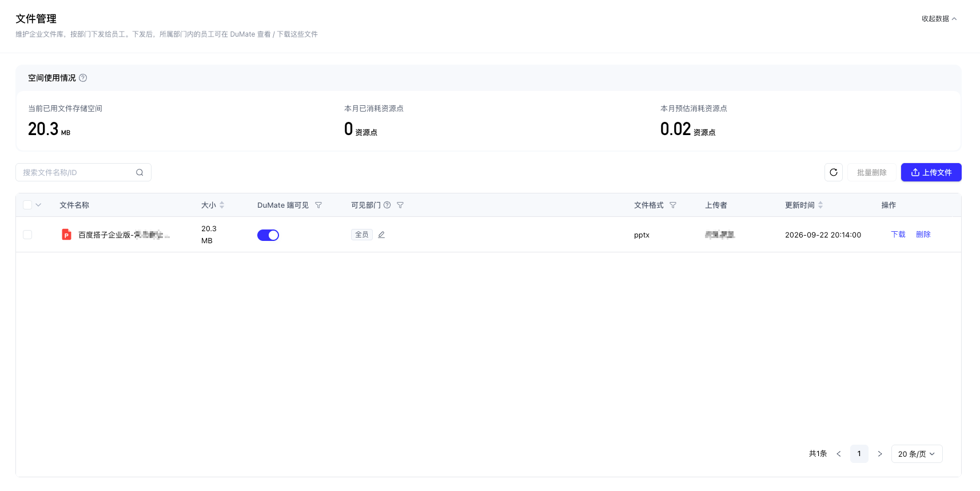
Task: Click the 2026-09-22 20:14:00 timestamp
Action: tap(823, 235)
